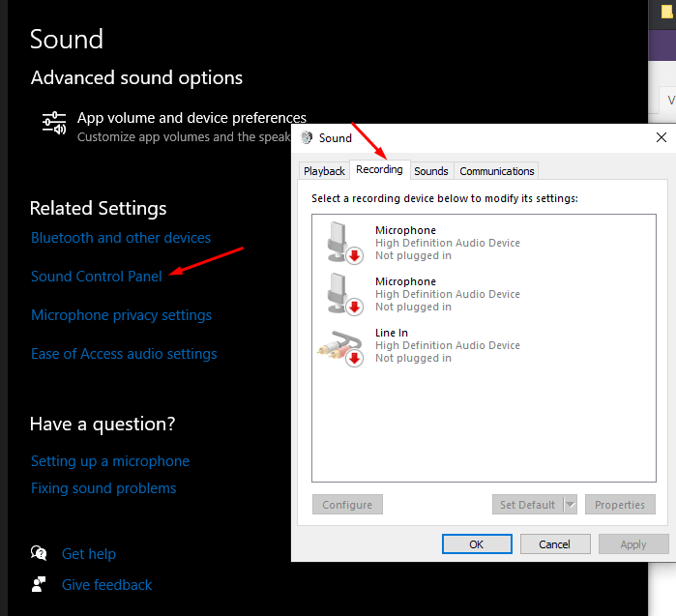Click the Sound dialog speaker title icon
The image size is (676, 616).
pyautogui.click(x=308, y=137)
